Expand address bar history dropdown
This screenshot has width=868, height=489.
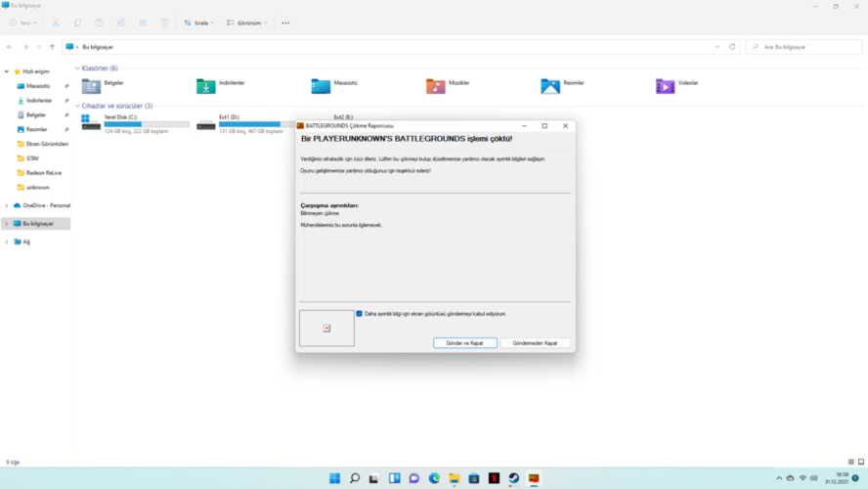tap(717, 47)
